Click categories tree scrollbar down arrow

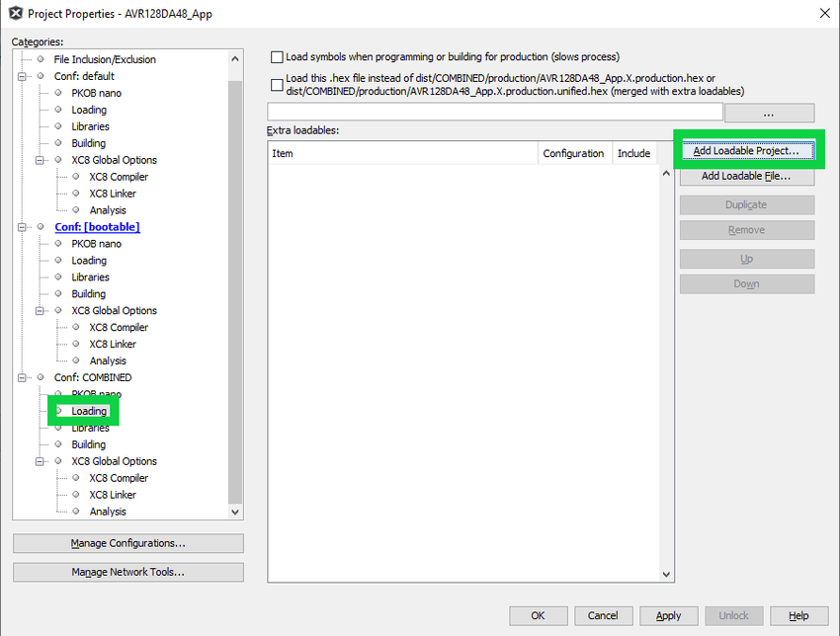[x=235, y=512]
